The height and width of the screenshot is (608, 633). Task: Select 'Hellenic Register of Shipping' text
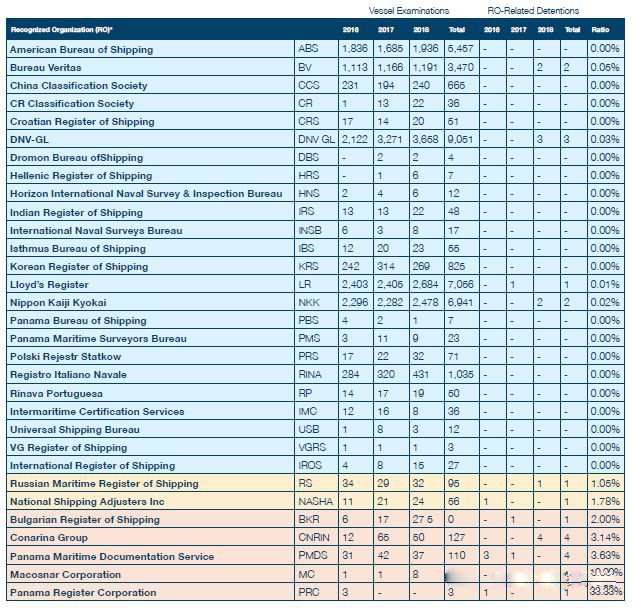[81, 176]
